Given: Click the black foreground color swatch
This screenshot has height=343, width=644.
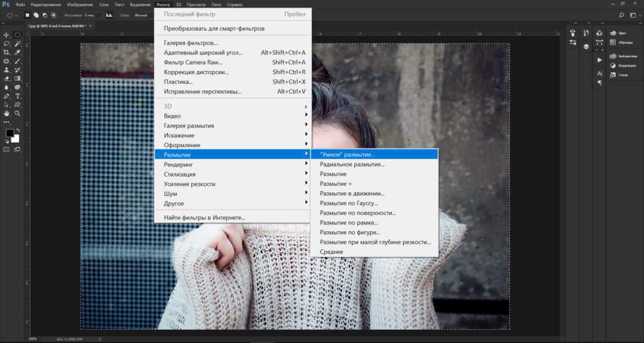Looking at the screenshot, I should pyautogui.click(x=9, y=133).
